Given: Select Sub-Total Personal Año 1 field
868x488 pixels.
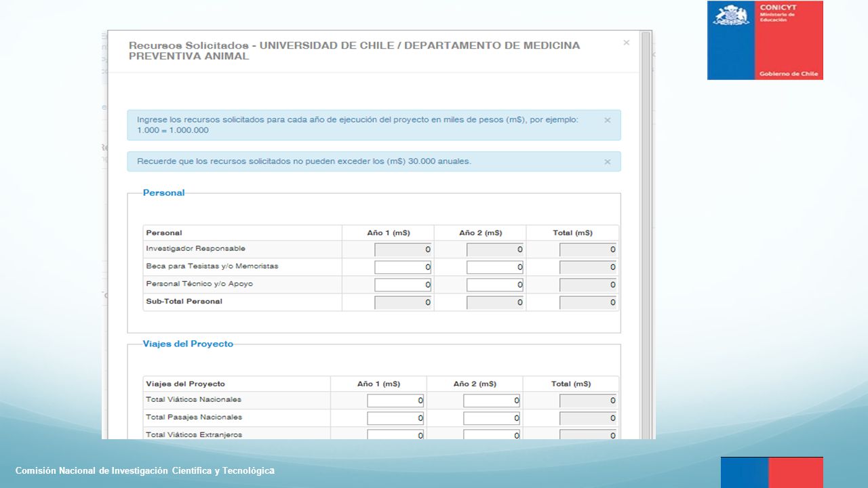Looking at the screenshot, I should [403, 302].
